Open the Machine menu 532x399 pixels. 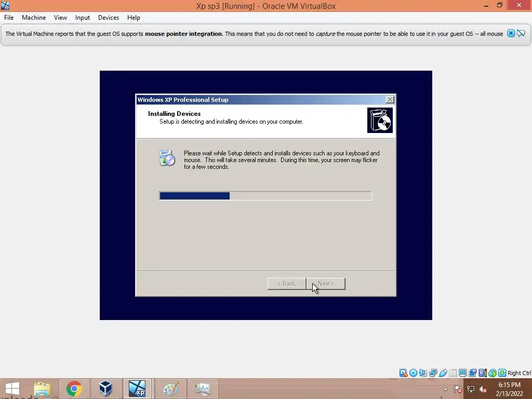point(34,18)
